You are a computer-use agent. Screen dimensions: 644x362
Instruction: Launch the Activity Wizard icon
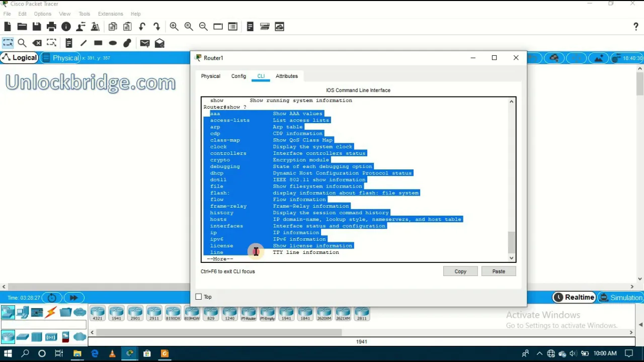point(80,27)
